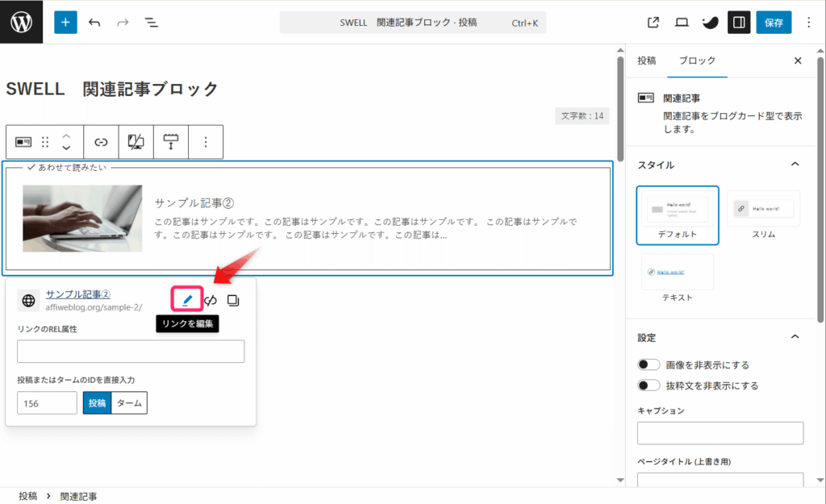Click the device visibility restriction icon
The image size is (826, 504).
[136, 142]
